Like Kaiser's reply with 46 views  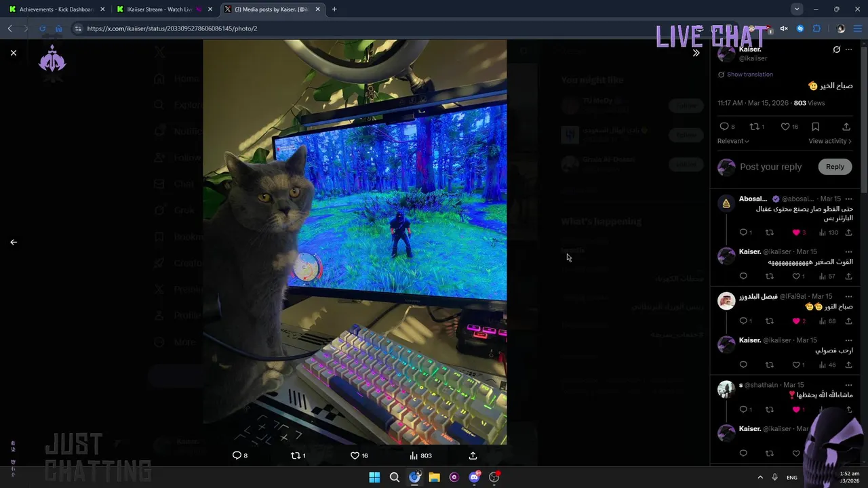pyautogui.click(x=796, y=365)
